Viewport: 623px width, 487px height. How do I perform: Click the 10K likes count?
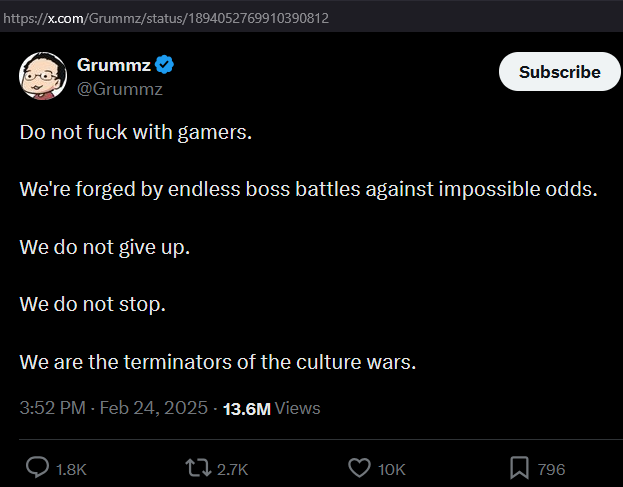393,469
